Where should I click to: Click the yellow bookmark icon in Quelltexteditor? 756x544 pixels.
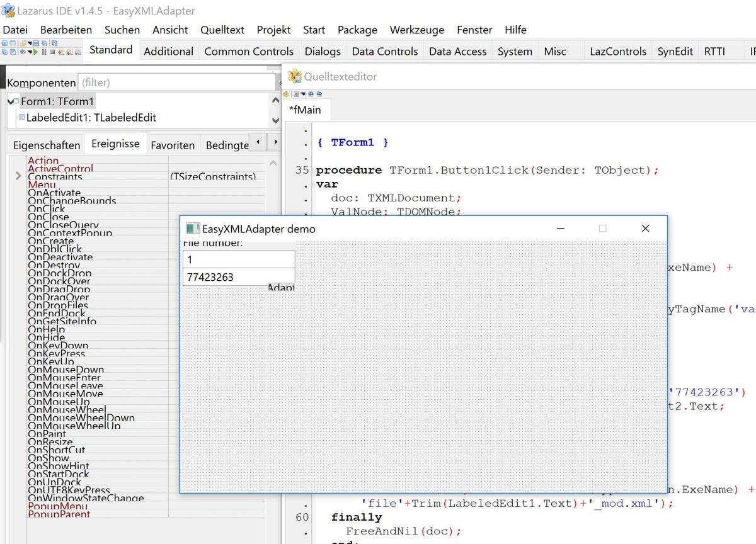[x=286, y=94]
